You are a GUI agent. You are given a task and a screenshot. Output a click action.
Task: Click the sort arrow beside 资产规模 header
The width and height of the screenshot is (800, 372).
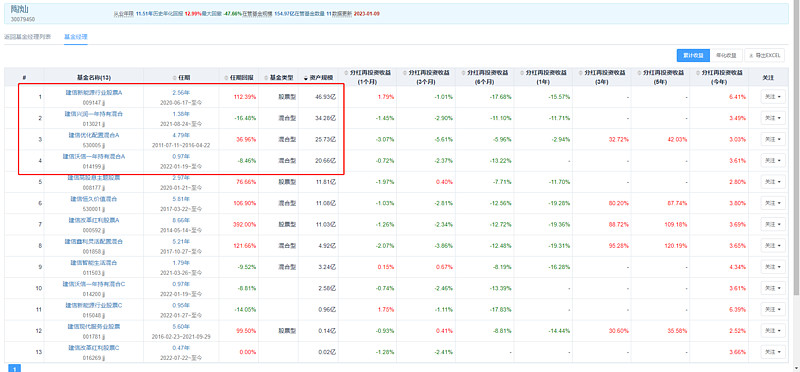pos(306,78)
